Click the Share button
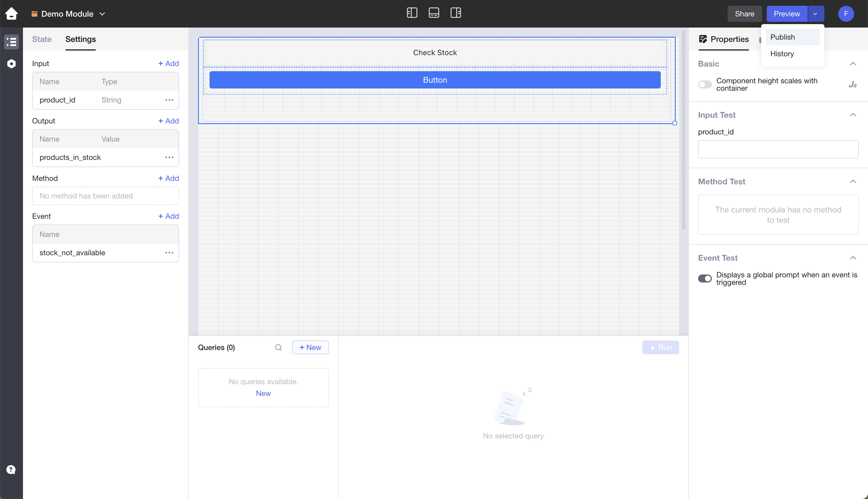Image resolution: width=868 pixels, height=499 pixels. (x=744, y=14)
